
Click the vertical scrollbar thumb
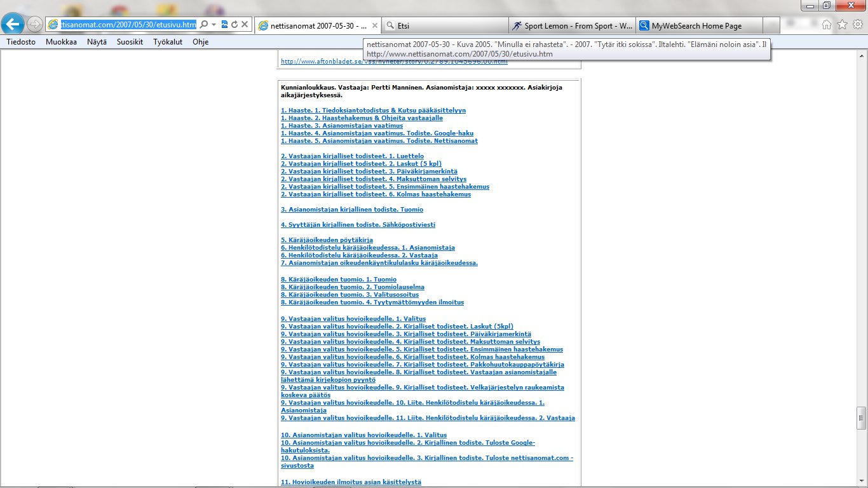pyautogui.click(x=861, y=418)
